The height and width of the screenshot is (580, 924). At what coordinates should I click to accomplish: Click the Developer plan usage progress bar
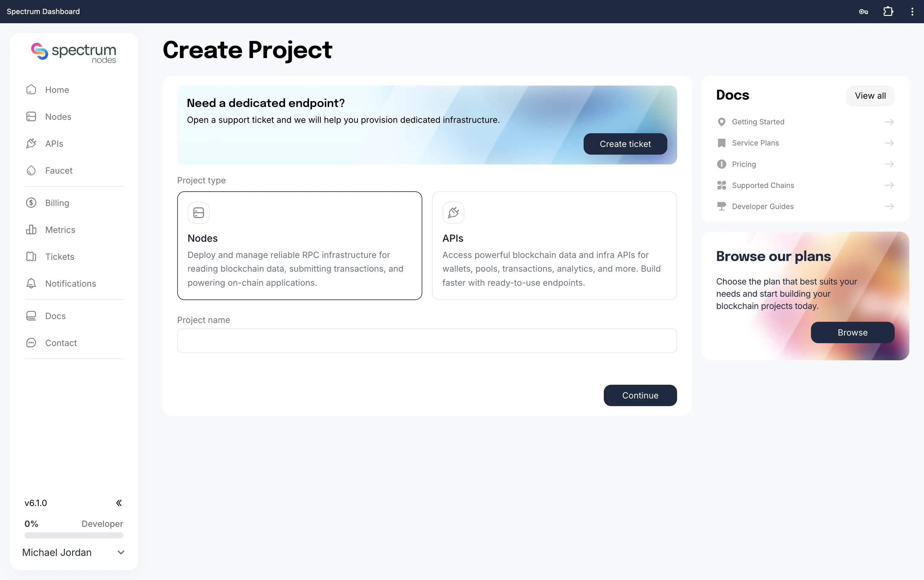(74, 535)
